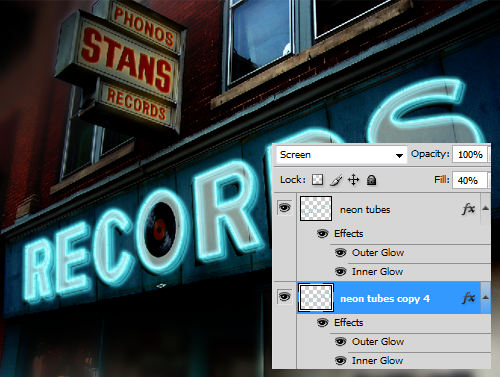500x377 pixels.
Task: Select the neon tubes copy 4 layer name
Action: tap(385, 299)
